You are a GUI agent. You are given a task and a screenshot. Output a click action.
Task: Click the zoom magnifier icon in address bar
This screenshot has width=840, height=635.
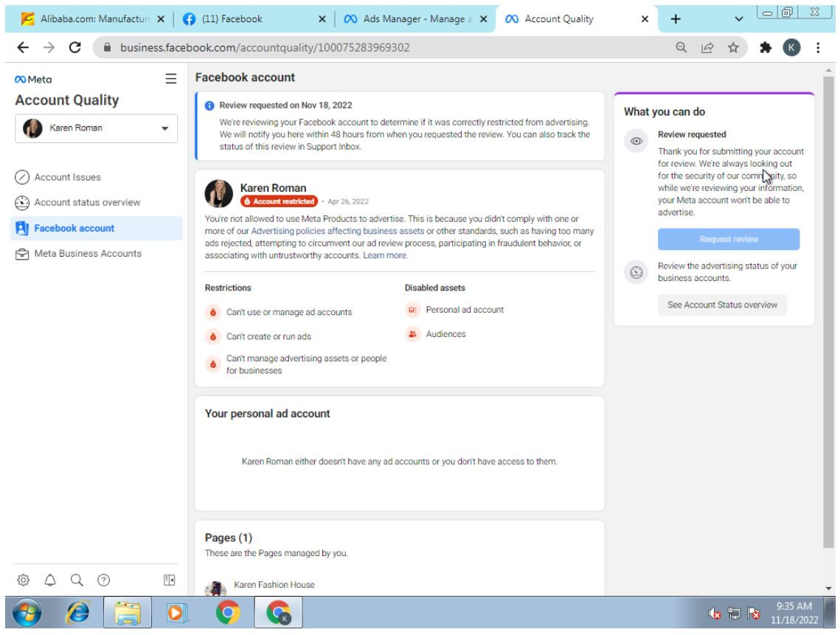[x=681, y=48]
